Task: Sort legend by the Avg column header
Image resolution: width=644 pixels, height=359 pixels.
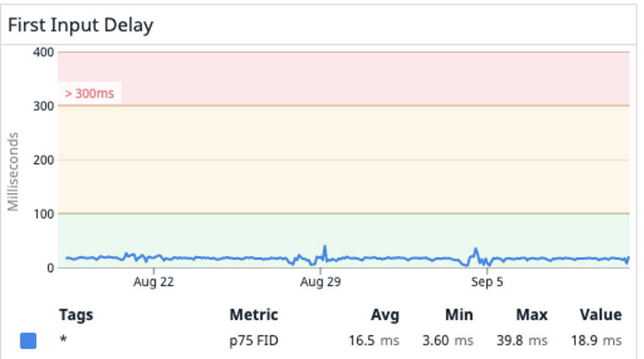Action: (385, 314)
